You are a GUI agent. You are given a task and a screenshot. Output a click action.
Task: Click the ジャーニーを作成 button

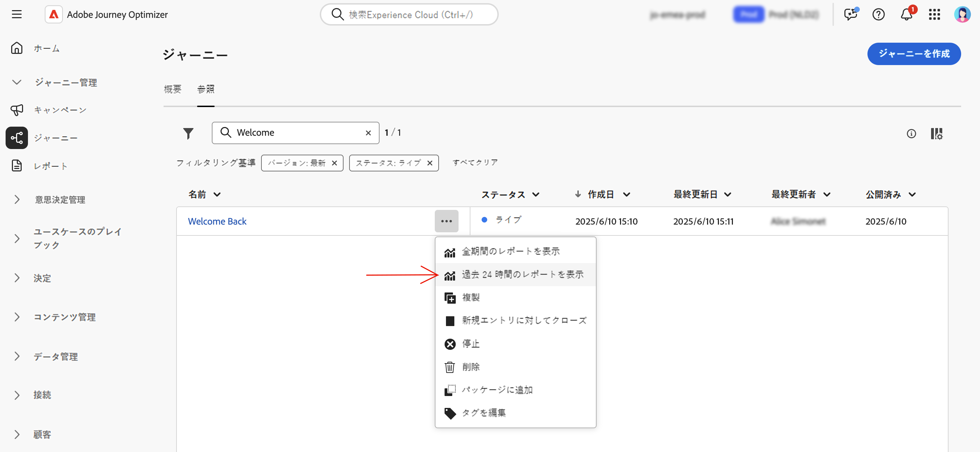click(914, 54)
